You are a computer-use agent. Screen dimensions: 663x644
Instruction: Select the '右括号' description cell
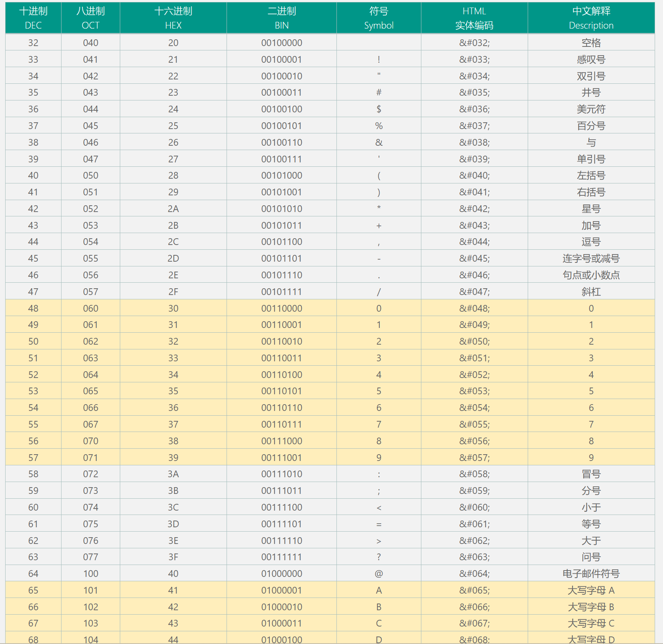[x=591, y=192]
